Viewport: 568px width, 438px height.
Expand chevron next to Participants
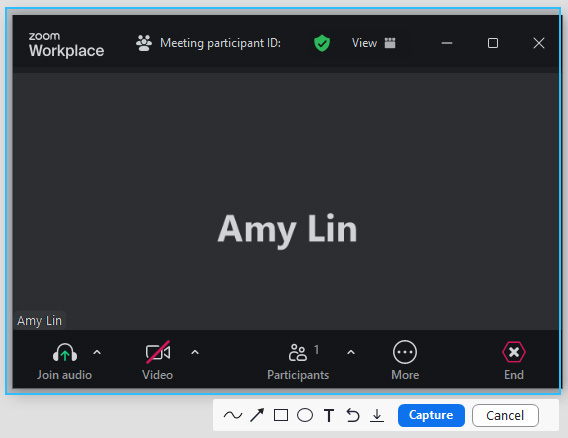(351, 352)
